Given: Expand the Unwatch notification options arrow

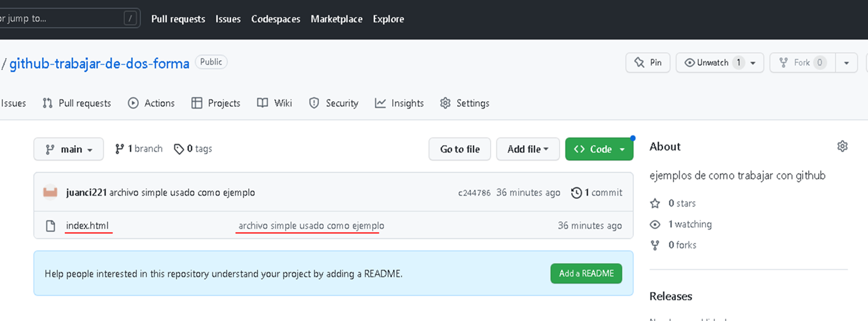Looking at the screenshot, I should tap(753, 62).
